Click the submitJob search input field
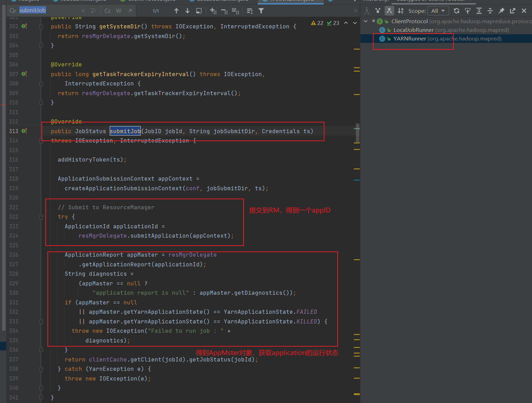The height and width of the screenshot is (403, 532). coord(49,10)
